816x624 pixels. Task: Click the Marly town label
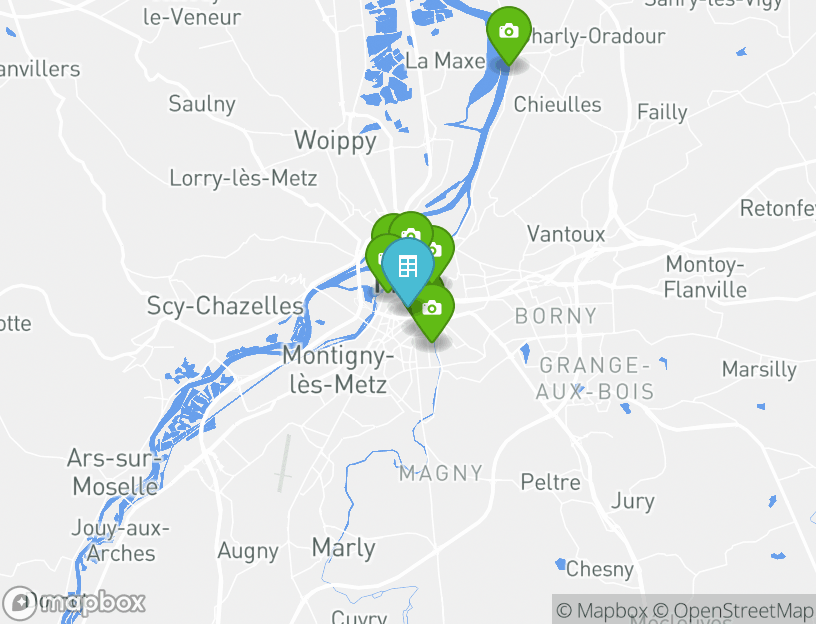[343, 548]
